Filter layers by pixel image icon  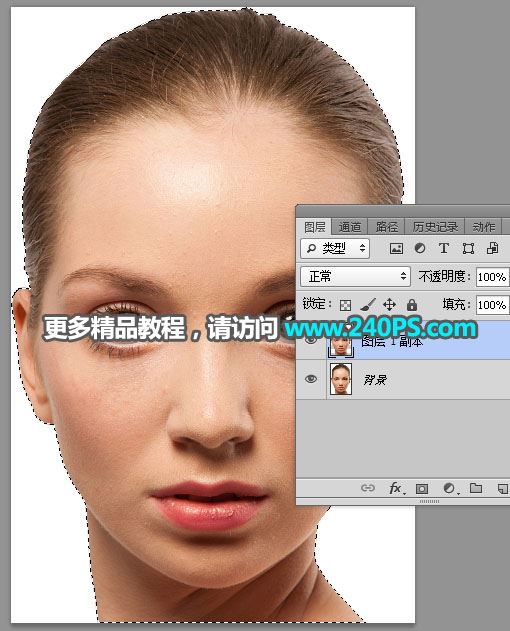coord(396,248)
